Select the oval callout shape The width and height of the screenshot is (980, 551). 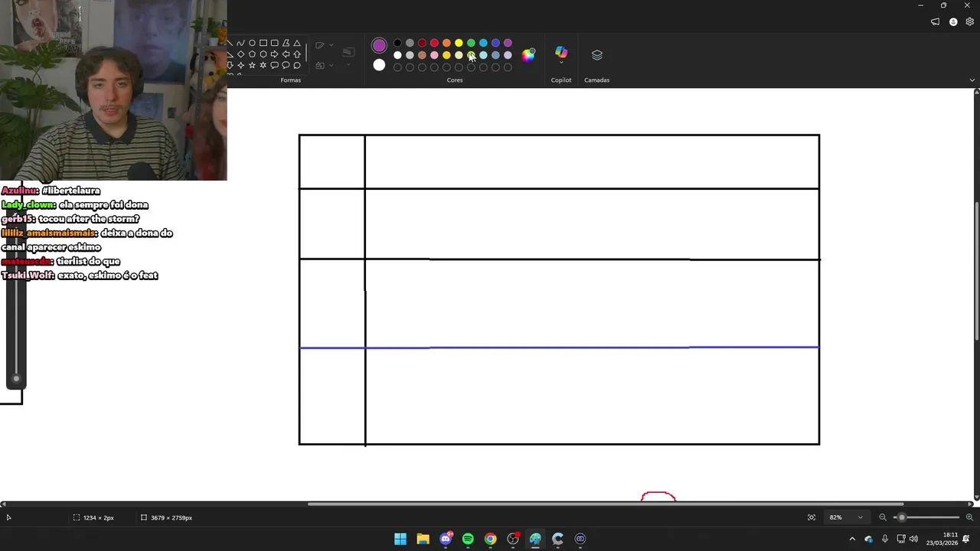(286, 66)
